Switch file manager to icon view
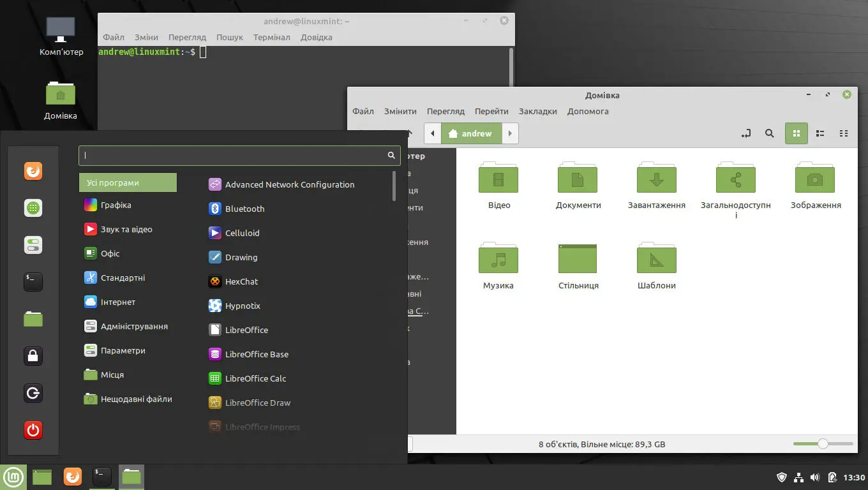Screen dimensions: 868x490 tap(796, 133)
